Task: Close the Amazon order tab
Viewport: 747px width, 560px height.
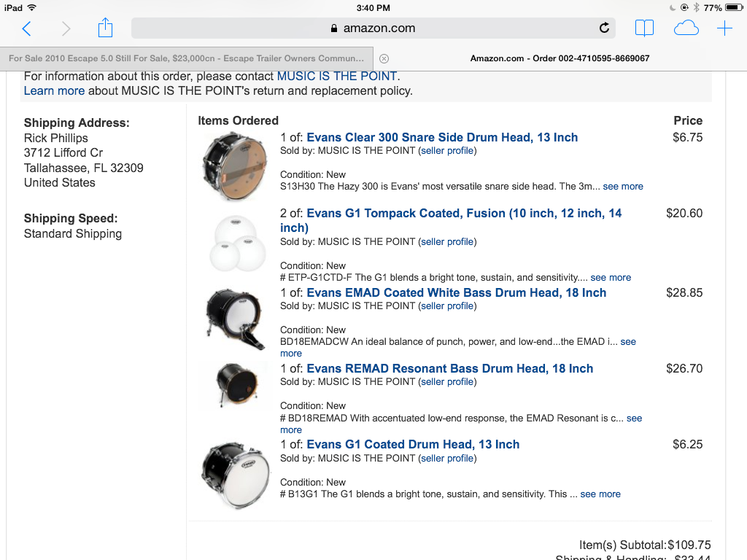Action: [x=384, y=58]
